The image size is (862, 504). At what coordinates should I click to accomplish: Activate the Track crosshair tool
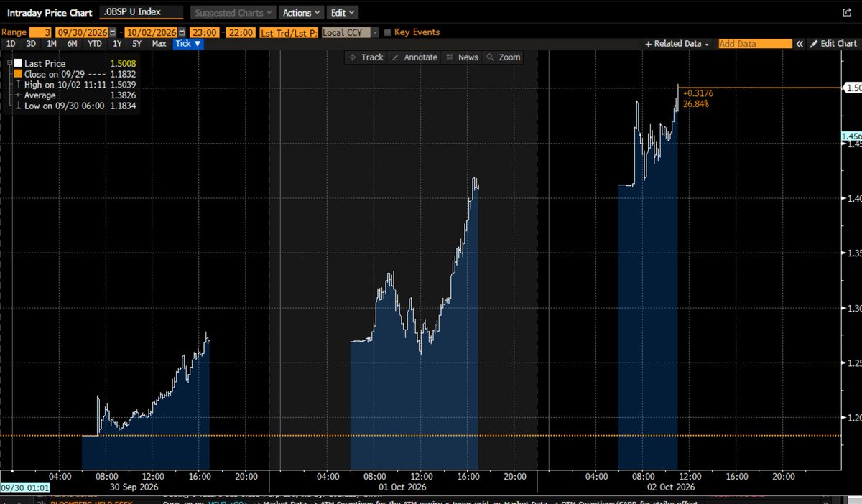pyautogui.click(x=366, y=57)
